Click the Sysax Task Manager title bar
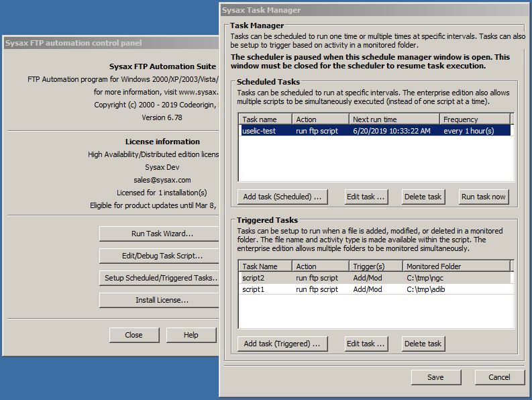Viewport: 532px width, 400px height. (375, 10)
